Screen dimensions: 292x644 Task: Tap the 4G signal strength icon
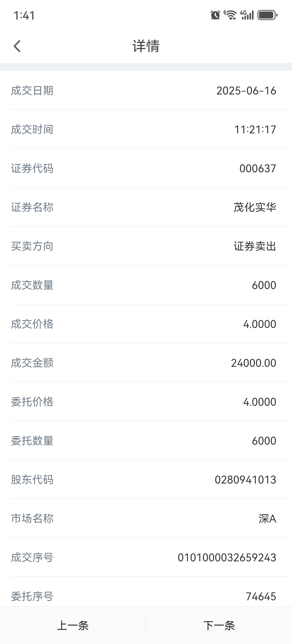click(247, 15)
